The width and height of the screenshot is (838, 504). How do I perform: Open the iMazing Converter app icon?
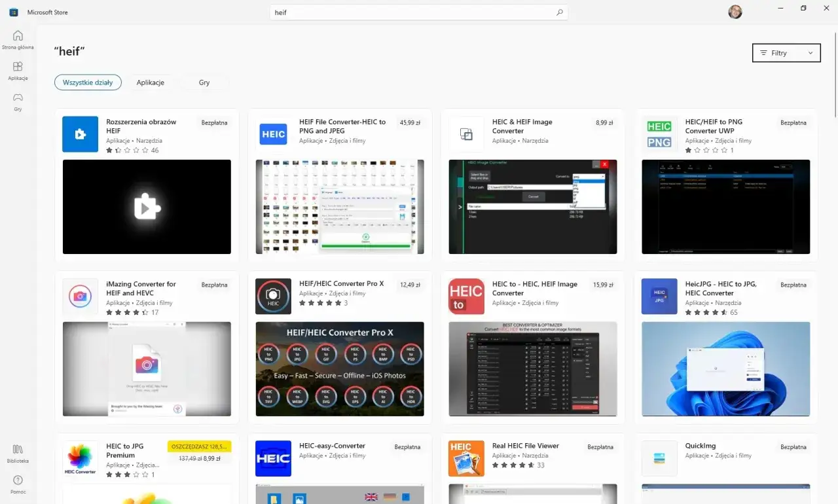coord(80,296)
